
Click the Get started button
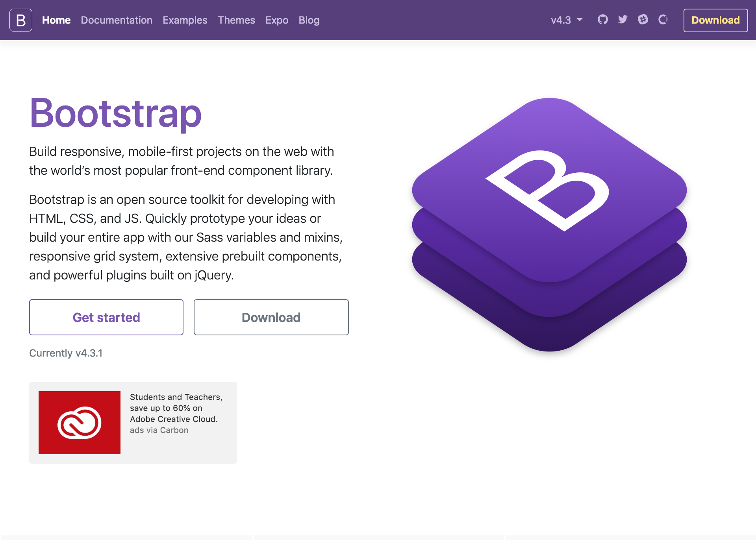click(x=106, y=317)
